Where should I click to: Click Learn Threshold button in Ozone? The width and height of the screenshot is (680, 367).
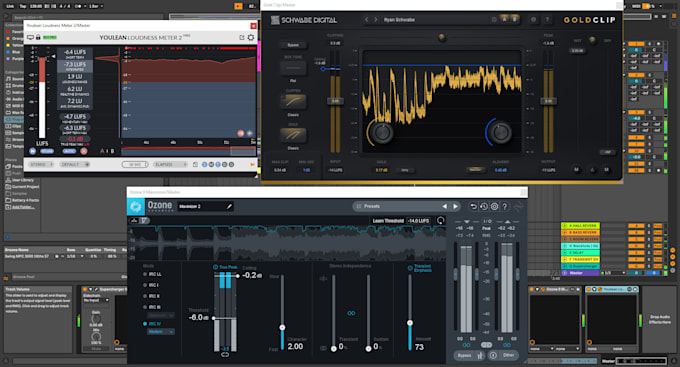tap(388, 221)
